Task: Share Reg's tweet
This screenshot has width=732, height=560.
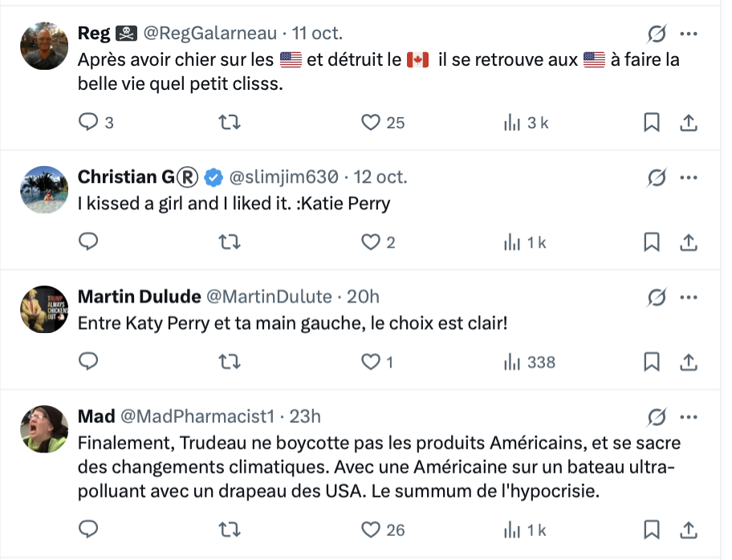Action: tap(688, 123)
